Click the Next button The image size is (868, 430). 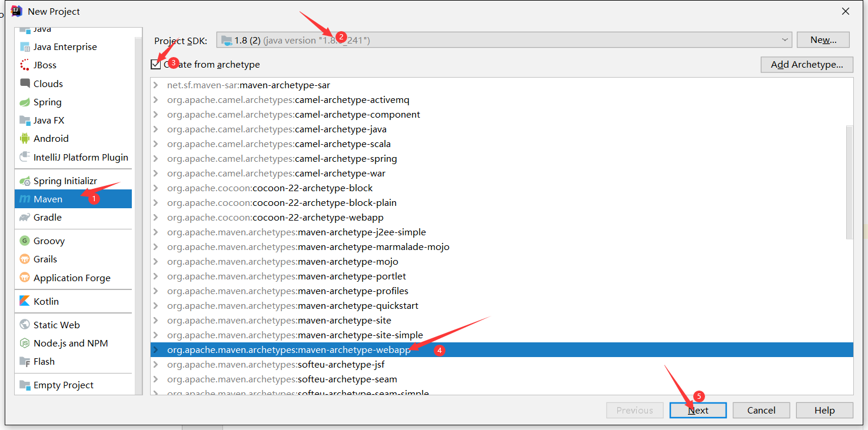pos(698,411)
